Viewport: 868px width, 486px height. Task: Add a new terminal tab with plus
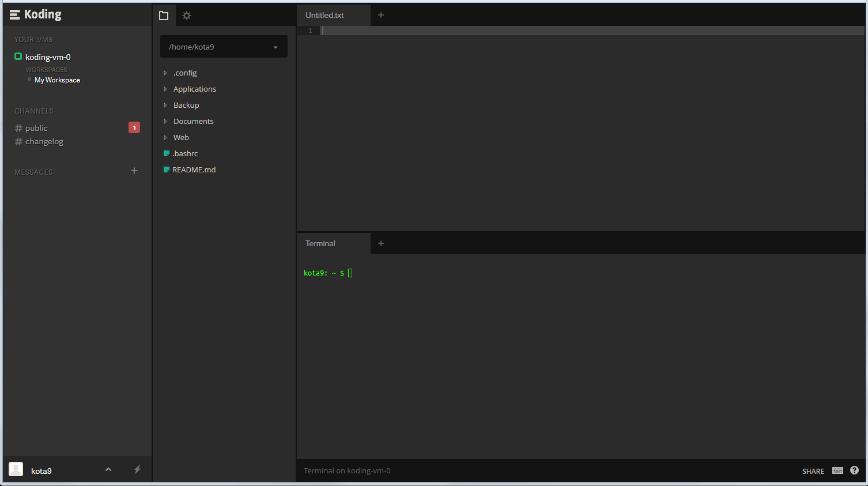coord(381,243)
